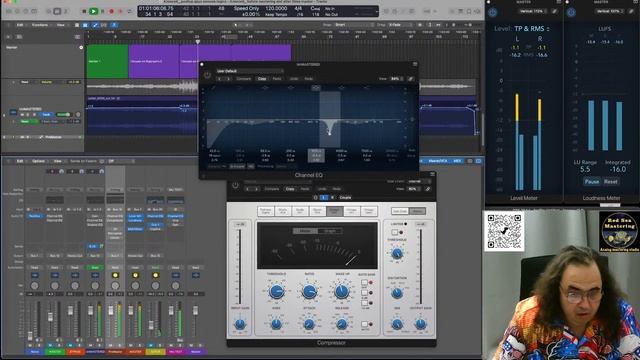
Task: Open the mixer Options menu
Action: pos(38,161)
